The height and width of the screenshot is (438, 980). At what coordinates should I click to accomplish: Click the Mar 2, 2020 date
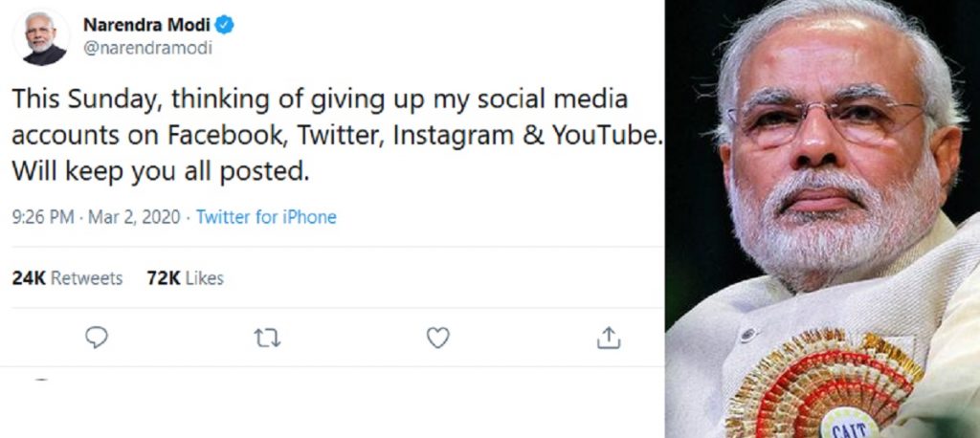tap(133, 217)
